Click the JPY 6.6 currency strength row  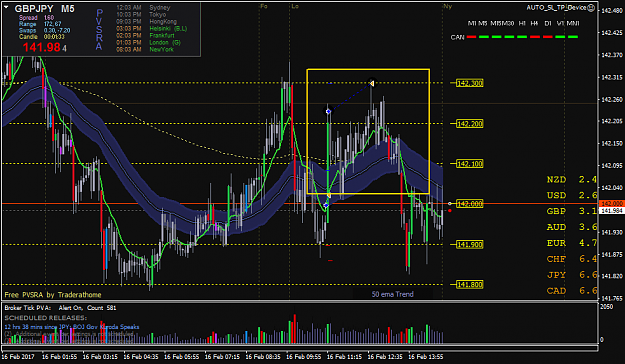572,275
